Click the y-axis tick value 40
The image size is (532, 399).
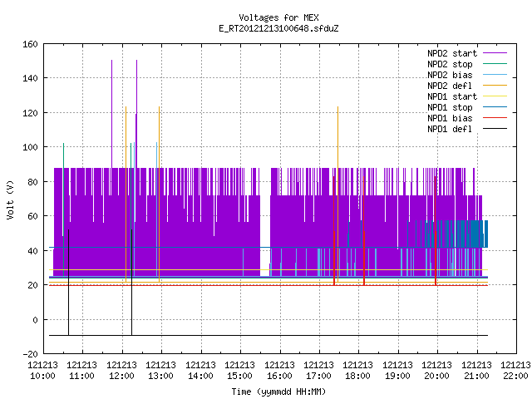point(32,251)
